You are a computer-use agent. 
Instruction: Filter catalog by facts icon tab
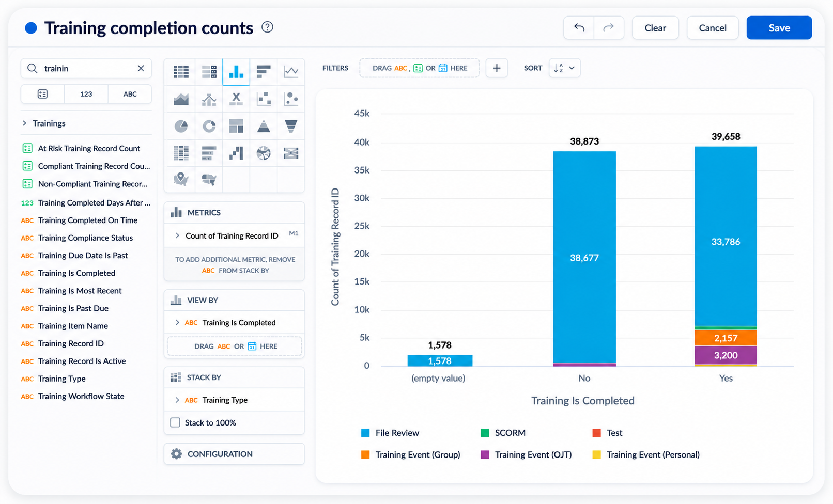coord(42,94)
